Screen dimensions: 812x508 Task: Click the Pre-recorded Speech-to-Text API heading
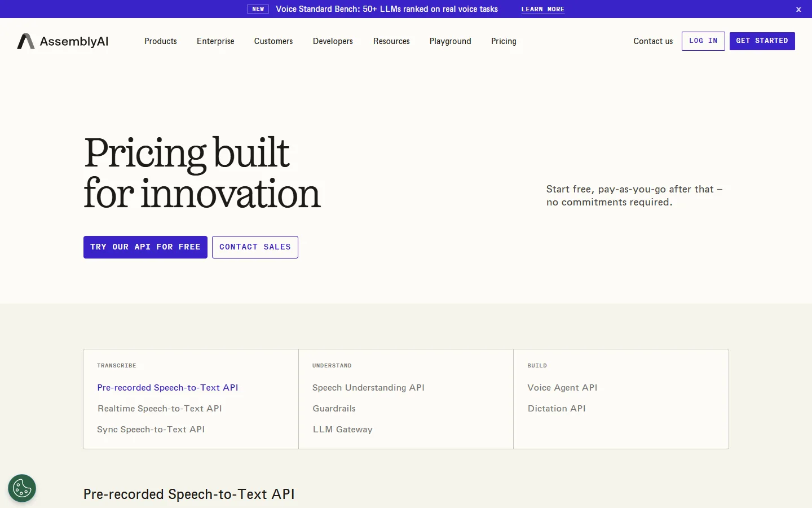click(189, 494)
